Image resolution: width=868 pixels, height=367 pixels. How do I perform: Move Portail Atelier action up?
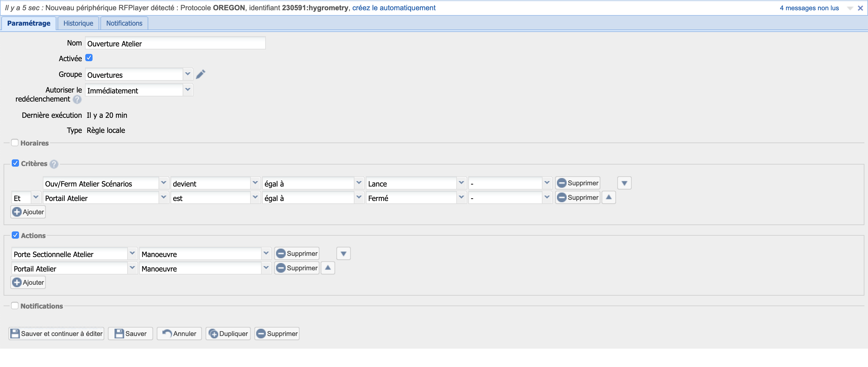(328, 268)
